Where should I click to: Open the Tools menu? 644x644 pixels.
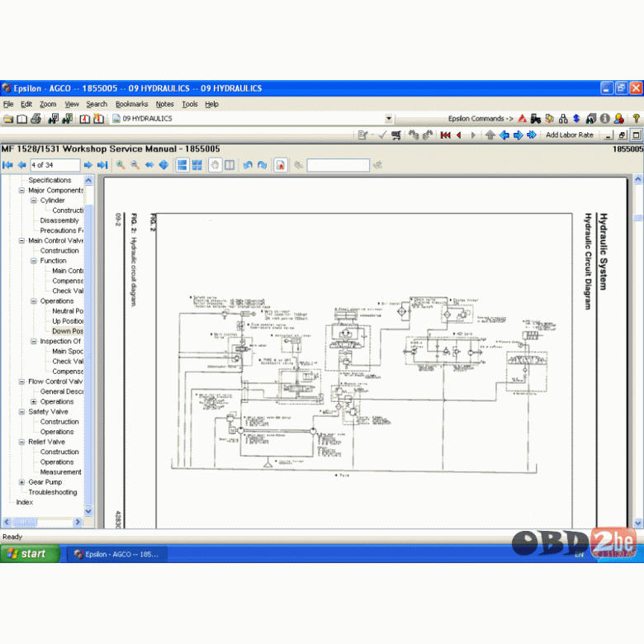pyautogui.click(x=190, y=104)
